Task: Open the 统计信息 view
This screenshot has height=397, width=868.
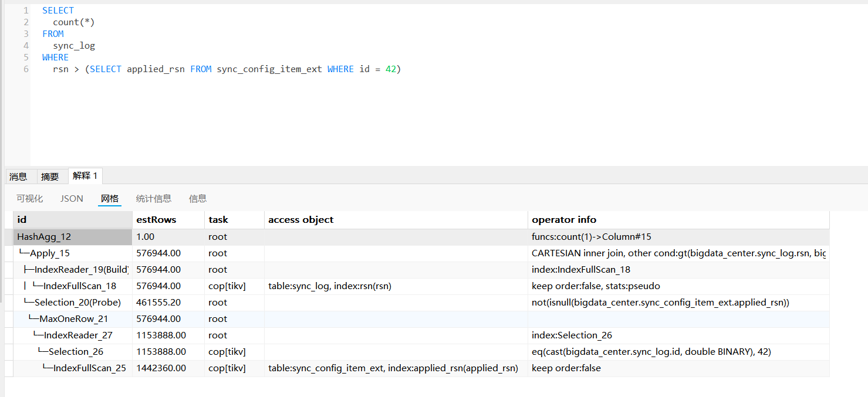Action: click(154, 199)
